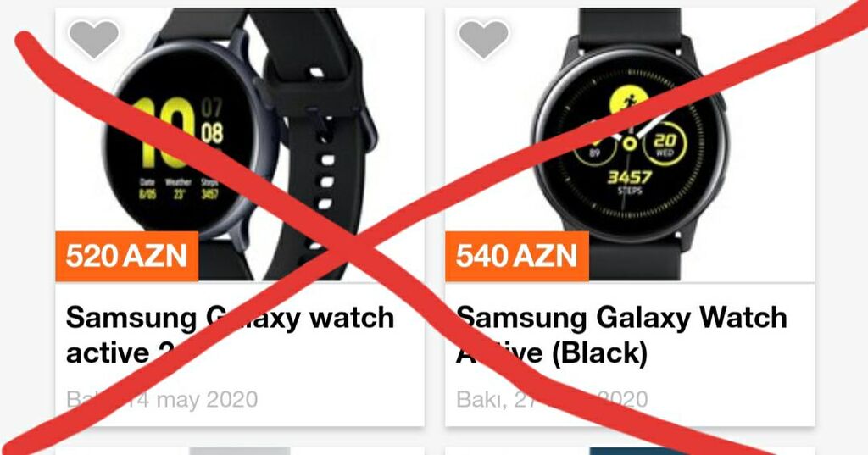Screen dimensions: 868x455
Task: Click the 540 AZN price tag
Action: click(x=516, y=256)
